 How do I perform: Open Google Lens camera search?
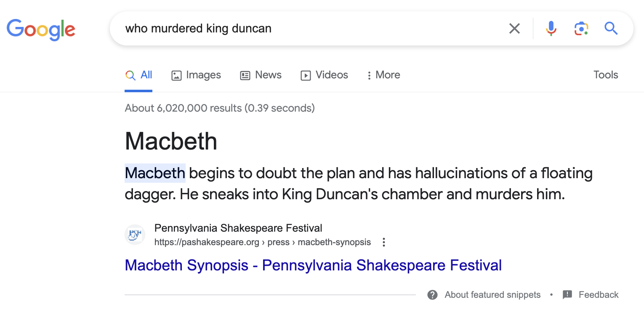(x=581, y=28)
